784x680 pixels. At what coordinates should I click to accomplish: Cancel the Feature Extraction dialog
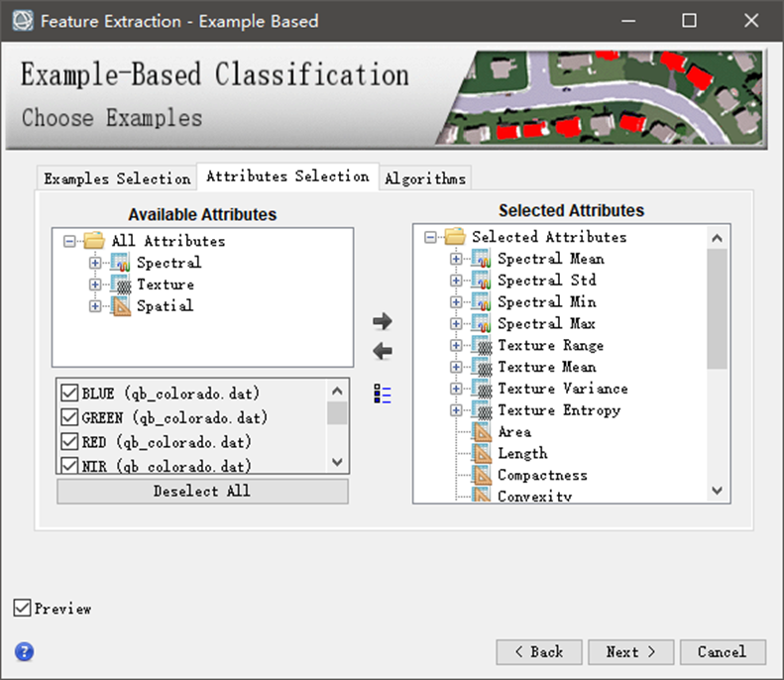[x=723, y=652]
